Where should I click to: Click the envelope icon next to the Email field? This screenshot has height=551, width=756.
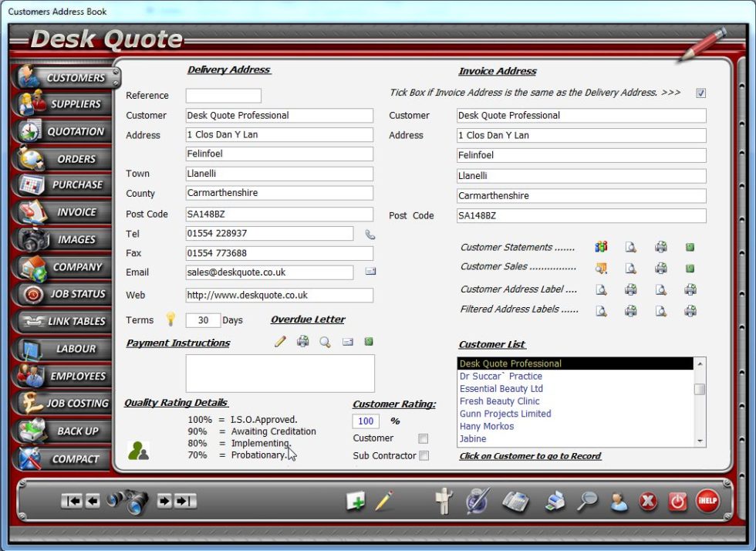pos(370,272)
